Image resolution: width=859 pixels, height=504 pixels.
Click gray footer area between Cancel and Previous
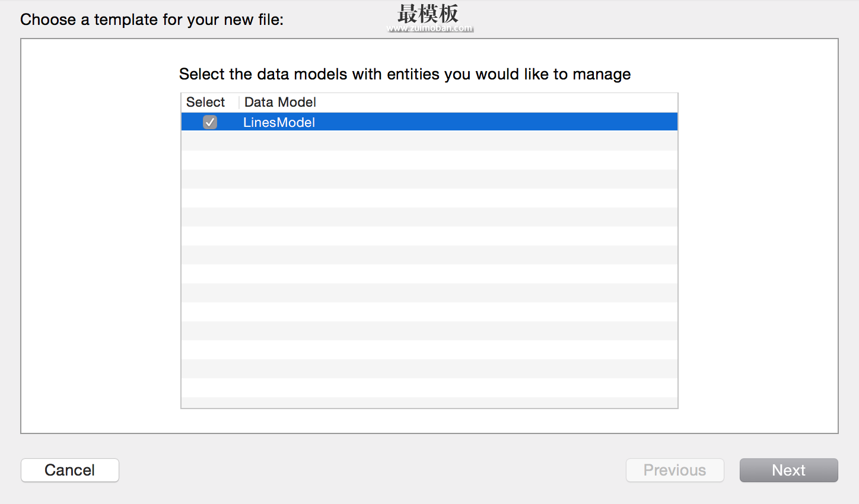point(373,470)
